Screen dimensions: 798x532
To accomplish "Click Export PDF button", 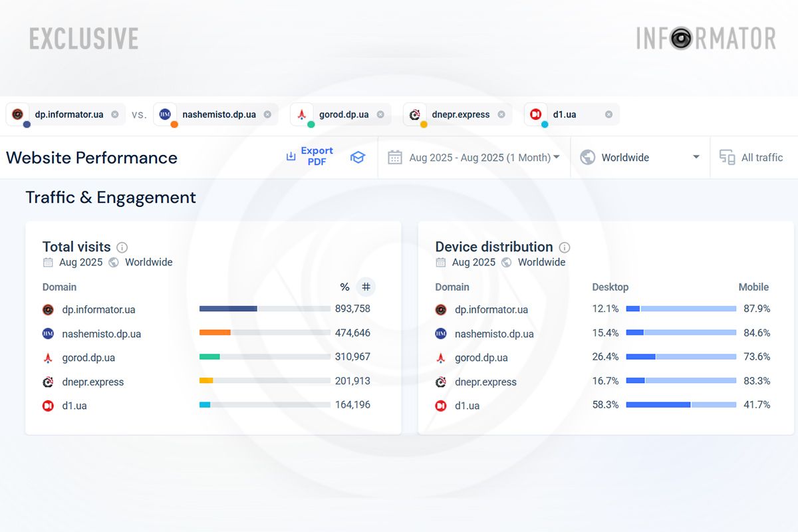I will click(x=310, y=157).
